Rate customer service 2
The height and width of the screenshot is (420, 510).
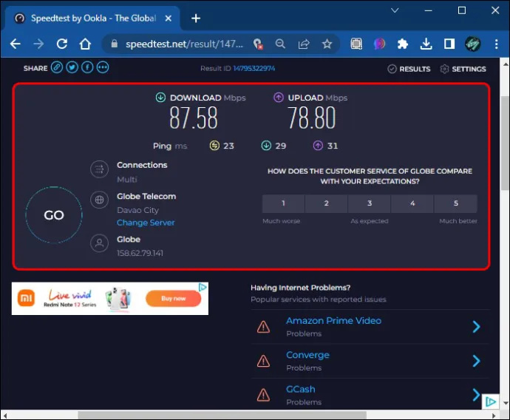(326, 203)
